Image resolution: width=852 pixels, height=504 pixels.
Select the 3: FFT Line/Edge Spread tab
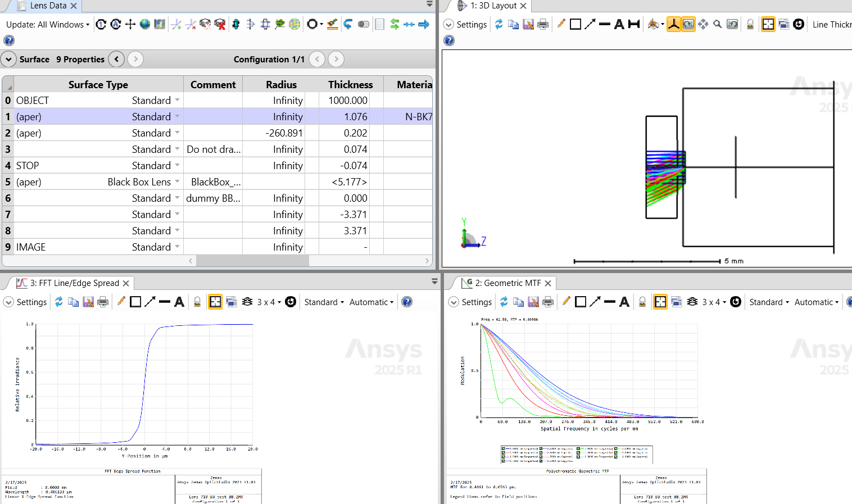74,283
